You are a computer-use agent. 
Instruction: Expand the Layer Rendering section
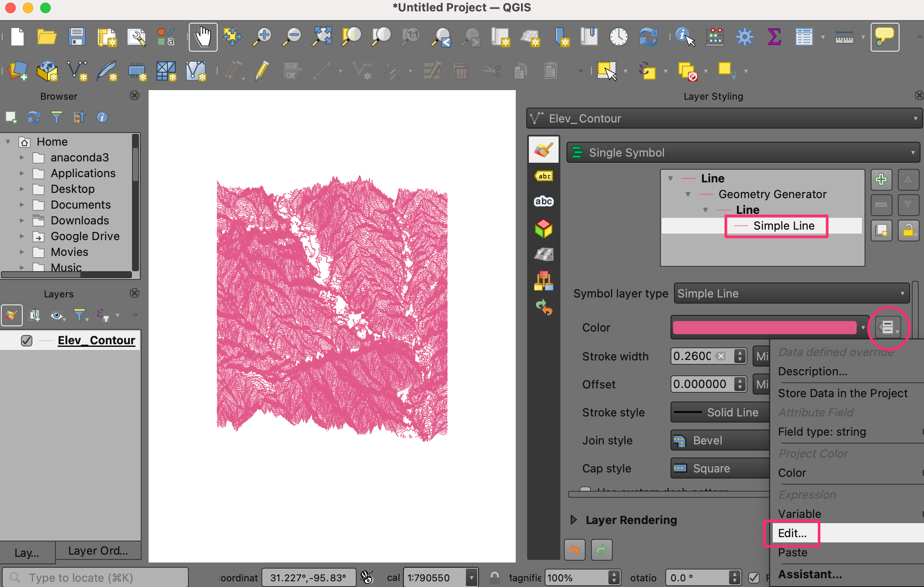click(574, 520)
